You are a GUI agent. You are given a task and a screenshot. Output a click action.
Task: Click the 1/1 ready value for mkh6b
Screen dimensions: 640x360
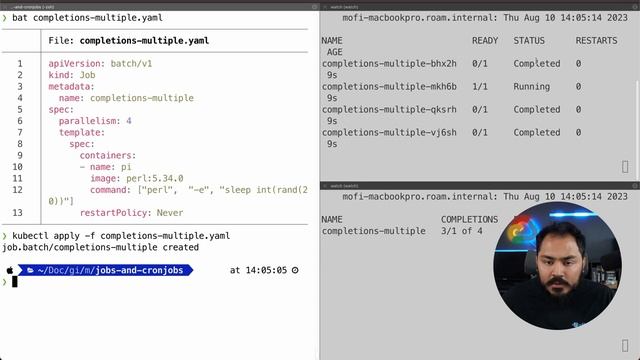point(480,87)
